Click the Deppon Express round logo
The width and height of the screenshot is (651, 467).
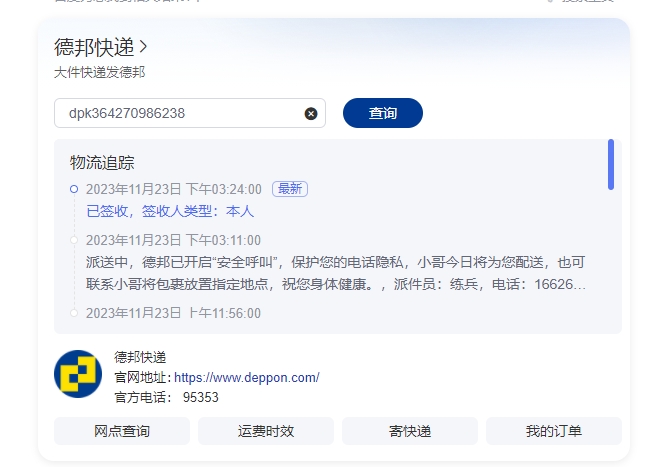pos(78,374)
